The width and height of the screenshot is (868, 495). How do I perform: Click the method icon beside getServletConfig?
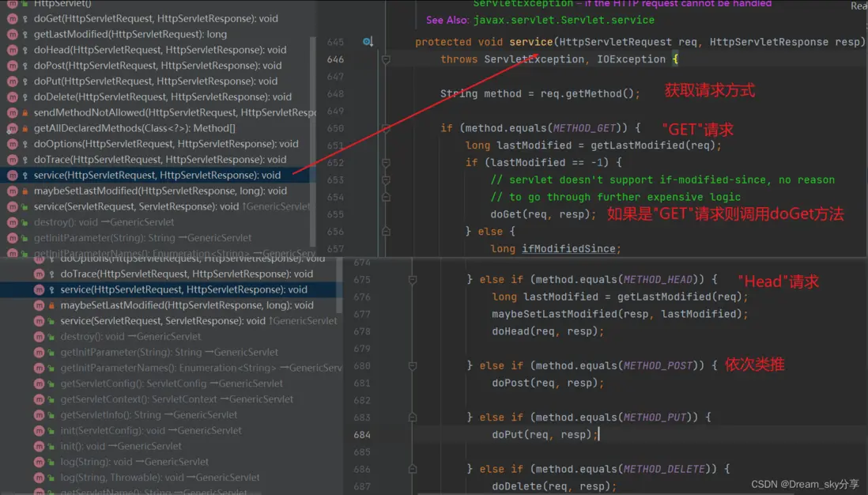pos(39,384)
